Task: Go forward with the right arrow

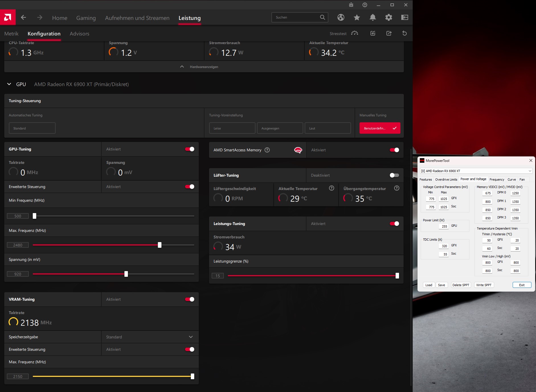Action: [x=40, y=17]
